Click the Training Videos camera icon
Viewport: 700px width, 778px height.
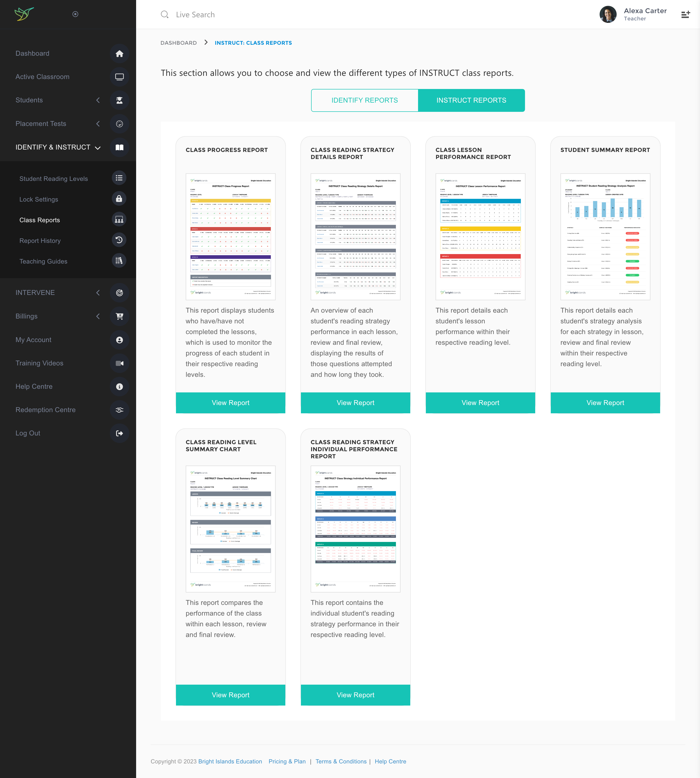click(x=119, y=363)
